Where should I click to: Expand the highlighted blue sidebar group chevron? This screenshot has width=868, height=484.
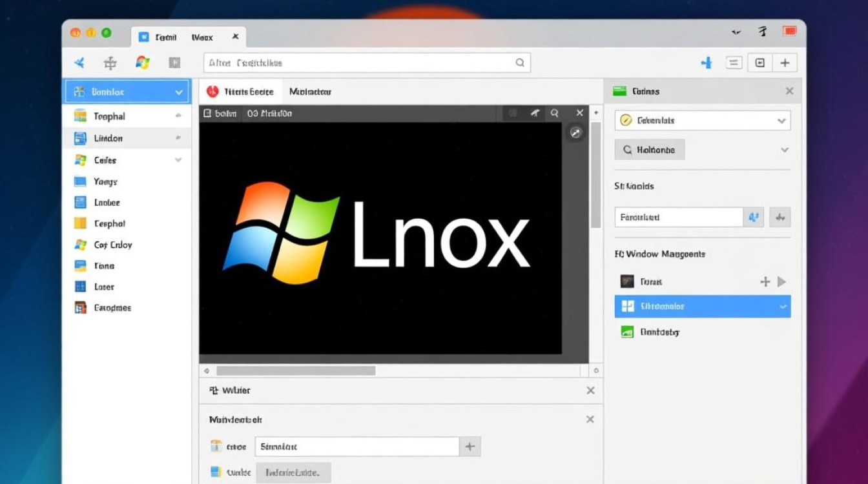click(179, 91)
